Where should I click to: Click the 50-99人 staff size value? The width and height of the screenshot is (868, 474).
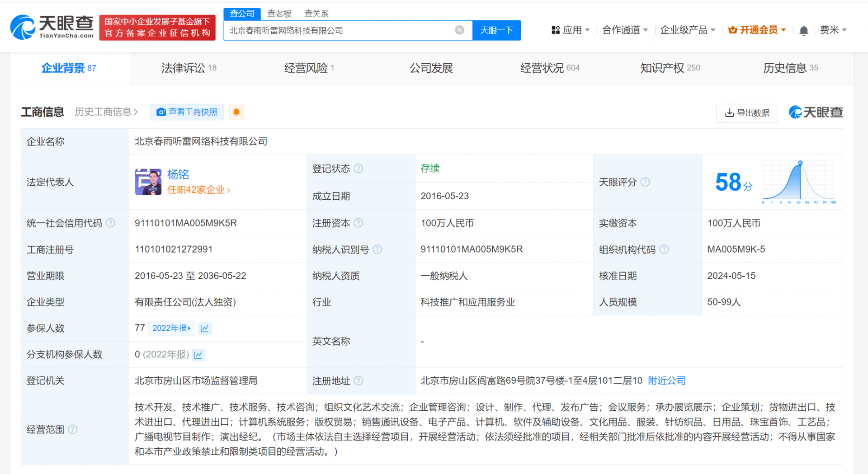click(724, 302)
